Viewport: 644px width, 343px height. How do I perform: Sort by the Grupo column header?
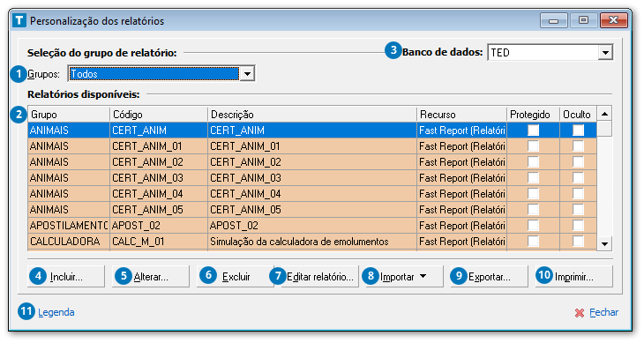tap(69, 115)
